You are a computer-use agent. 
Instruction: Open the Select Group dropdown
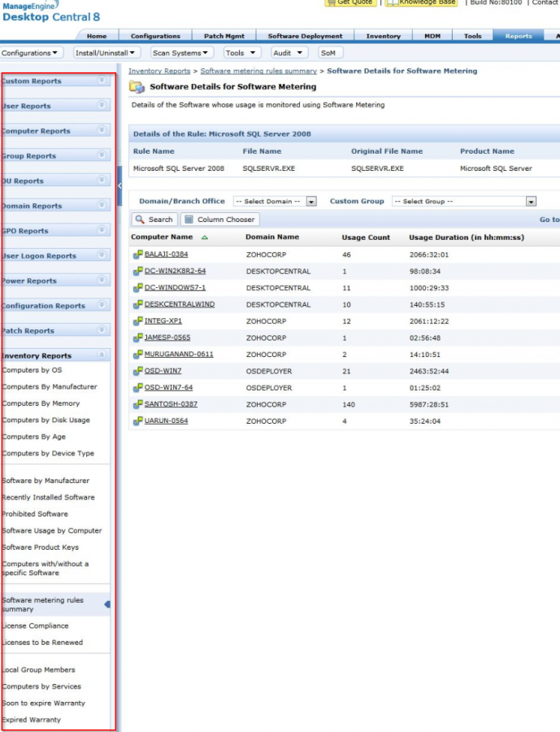pyautogui.click(x=531, y=201)
